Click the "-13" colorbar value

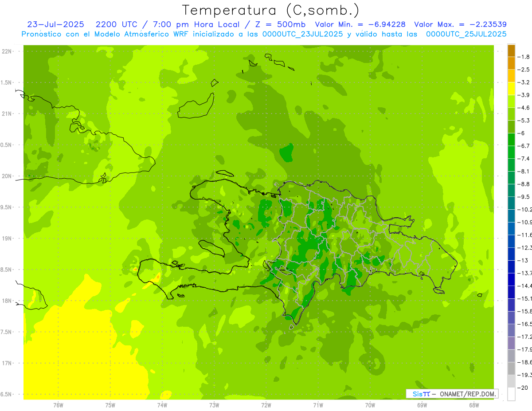coord(523,260)
